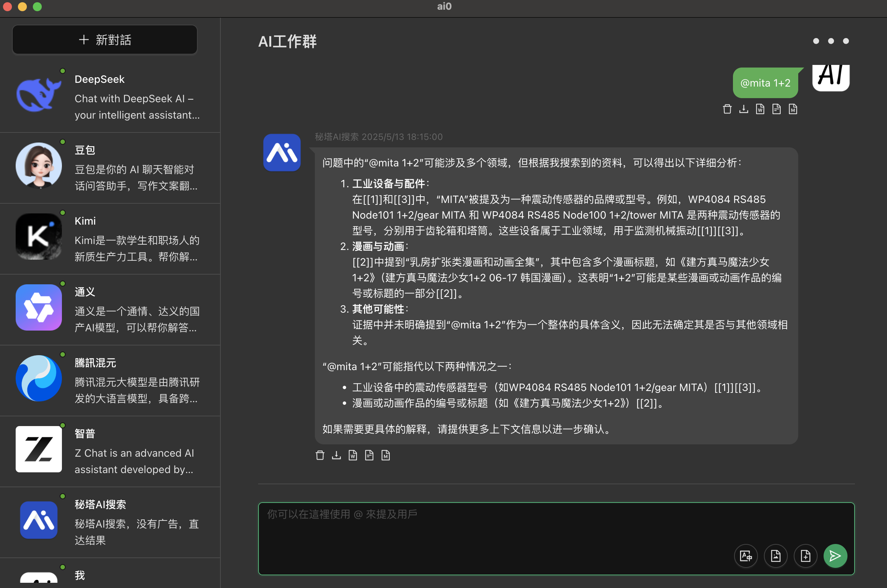The image size is (887, 588).
Task: Click timestamp '秘塔AI搜索 2025/5/13 18:15:00'
Action: pos(379,137)
